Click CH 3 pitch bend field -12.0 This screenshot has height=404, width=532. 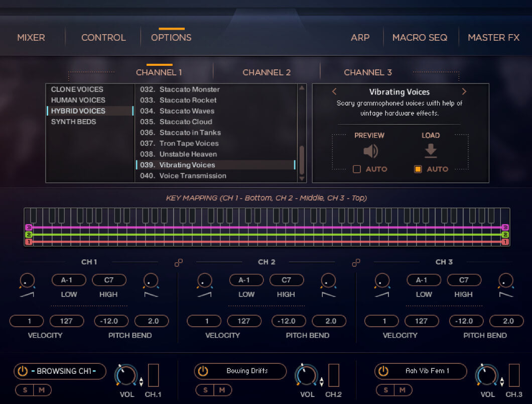[466, 321]
